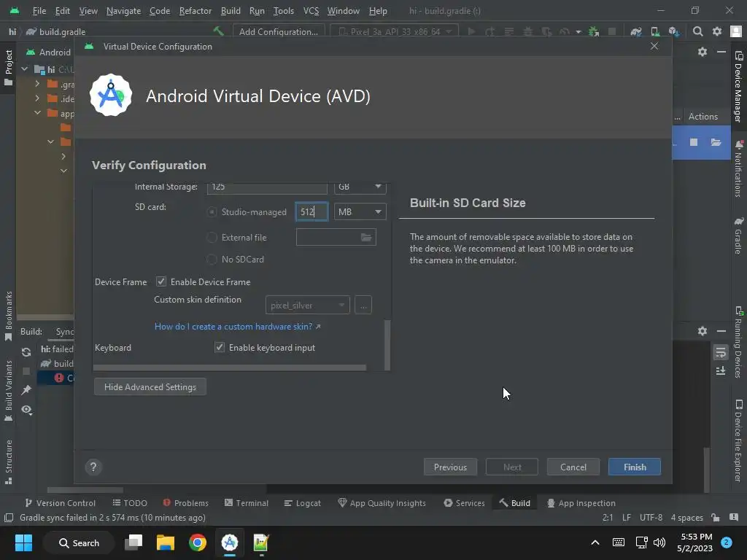The image size is (747, 560).
Task: Open the App Quality Insights tab
Action: [382, 503]
